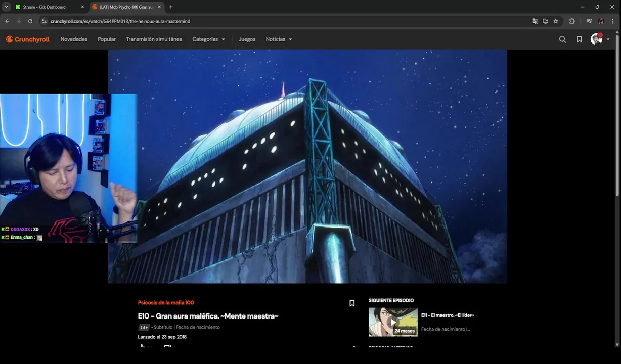Open the tab search dropdown

[x=6, y=7]
